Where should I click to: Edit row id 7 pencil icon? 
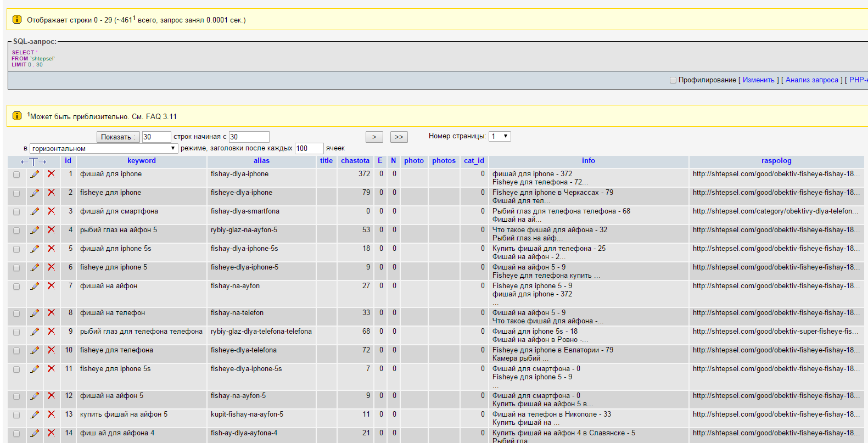pyautogui.click(x=35, y=286)
